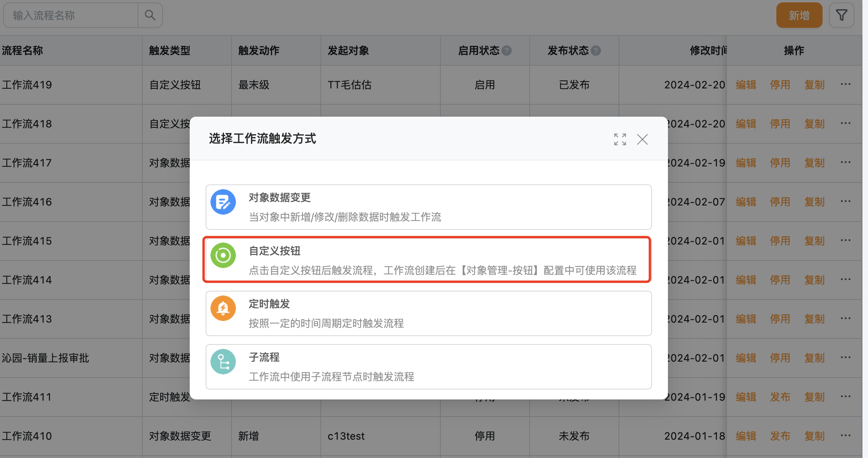The height and width of the screenshot is (458, 868).
Task: Close the 选择工作流触发方式 dialog
Action: click(642, 139)
